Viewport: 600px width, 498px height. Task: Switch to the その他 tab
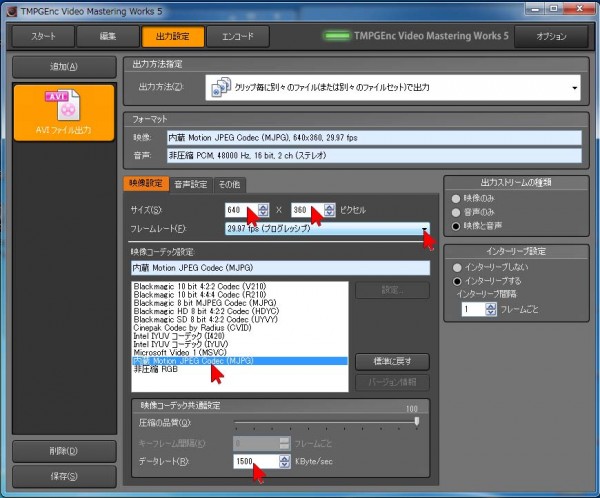coord(229,184)
